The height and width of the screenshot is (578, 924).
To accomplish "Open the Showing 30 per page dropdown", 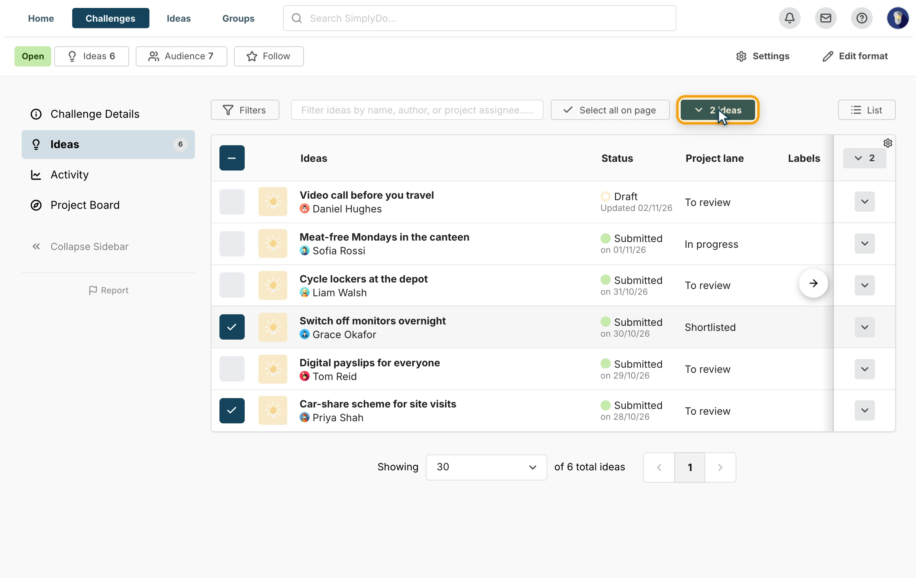I will (486, 467).
